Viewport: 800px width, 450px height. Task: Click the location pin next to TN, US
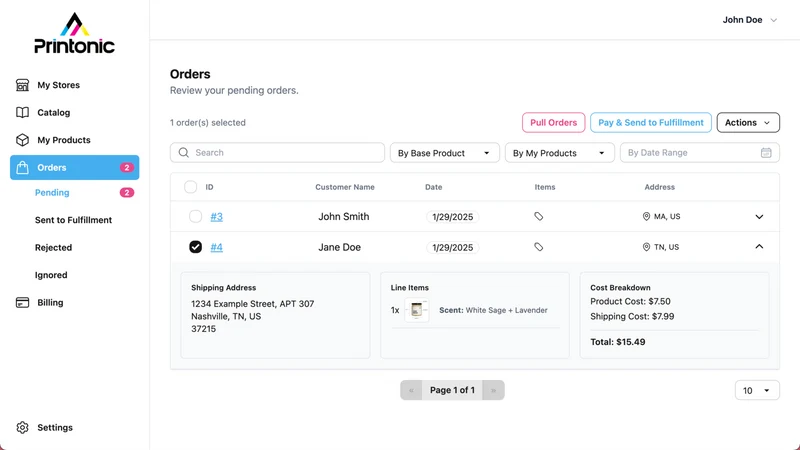tap(646, 247)
